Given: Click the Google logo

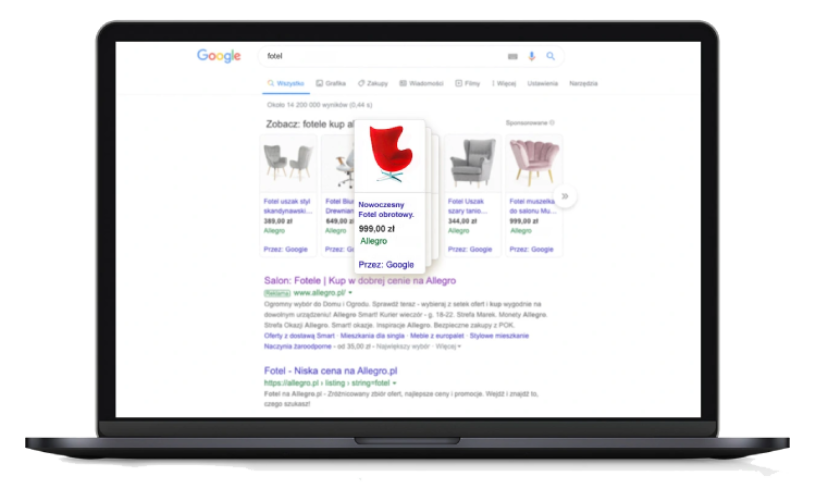Looking at the screenshot, I should [219, 56].
